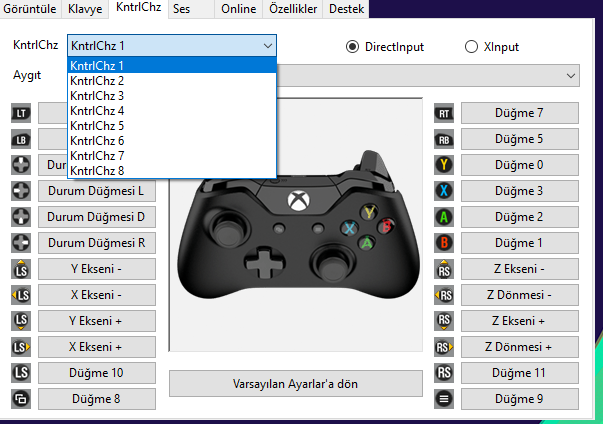Open the KntrlChz tab

(138, 8)
